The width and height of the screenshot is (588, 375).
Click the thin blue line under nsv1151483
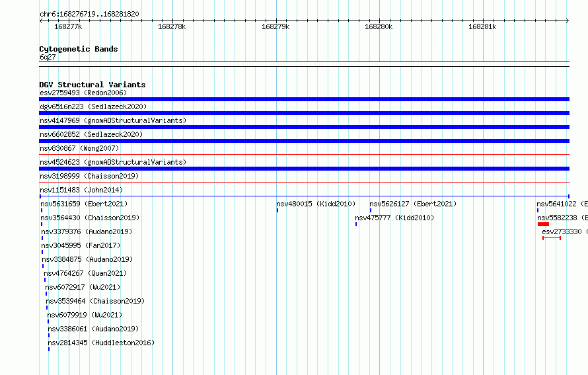point(304,196)
